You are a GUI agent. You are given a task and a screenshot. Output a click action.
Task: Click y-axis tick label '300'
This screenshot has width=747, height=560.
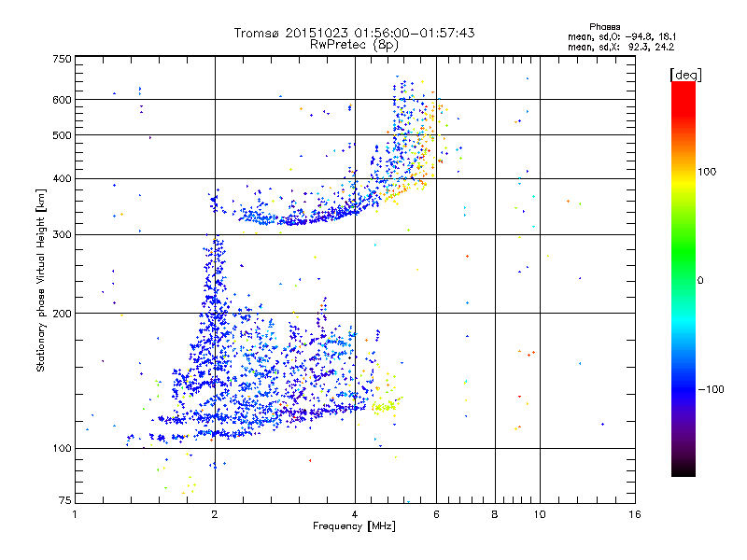(62, 234)
